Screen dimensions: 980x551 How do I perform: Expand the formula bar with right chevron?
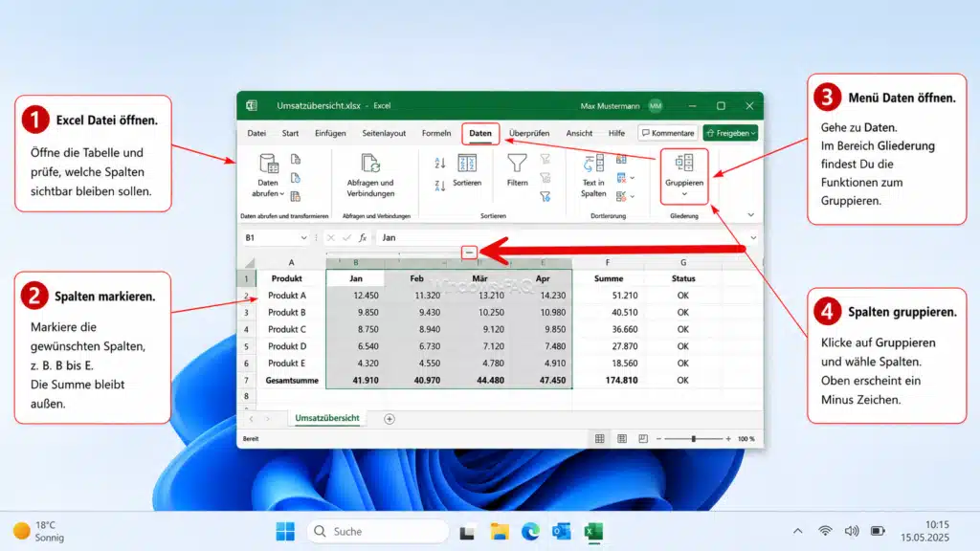(x=753, y=237)
